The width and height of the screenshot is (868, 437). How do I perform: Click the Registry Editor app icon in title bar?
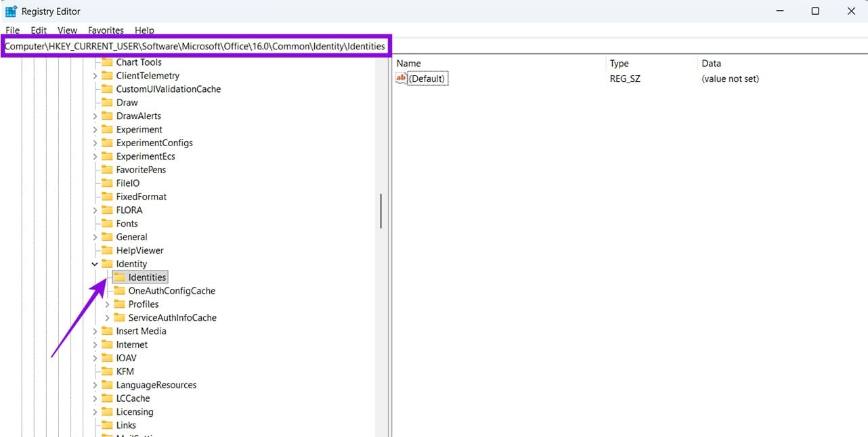11,11
